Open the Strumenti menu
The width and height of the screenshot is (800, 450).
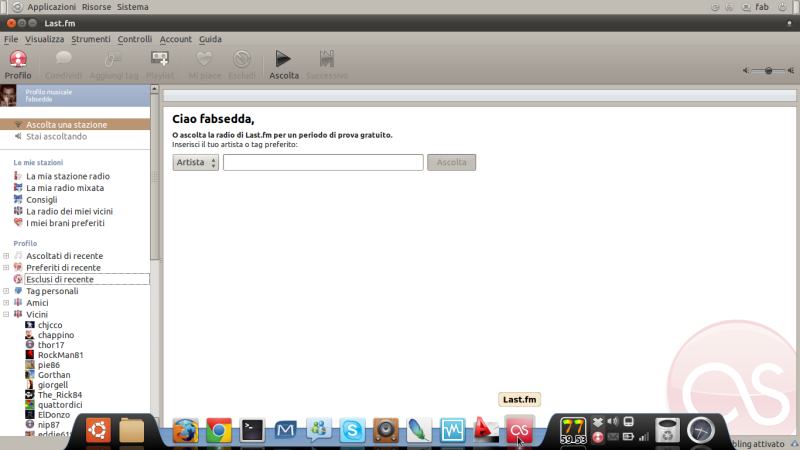click(91, 39)
